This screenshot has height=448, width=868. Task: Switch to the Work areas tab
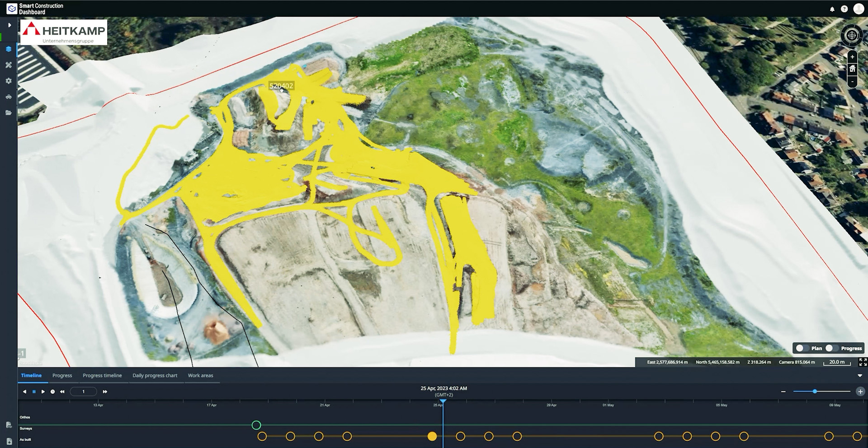coord(200,375)
